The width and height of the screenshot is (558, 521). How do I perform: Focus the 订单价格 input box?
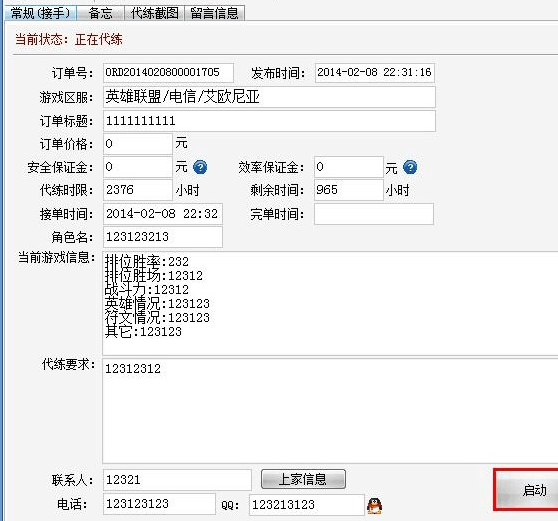tap(138, 144)
